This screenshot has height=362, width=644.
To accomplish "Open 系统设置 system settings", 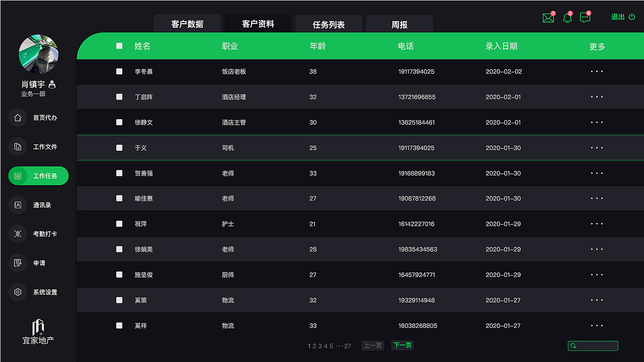I will [39, 292].
